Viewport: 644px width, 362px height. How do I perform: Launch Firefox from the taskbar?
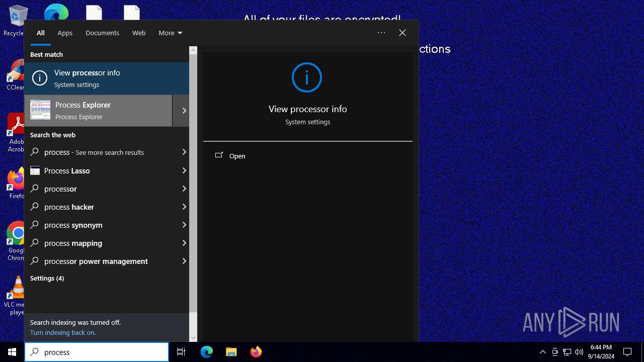(256, 352)
